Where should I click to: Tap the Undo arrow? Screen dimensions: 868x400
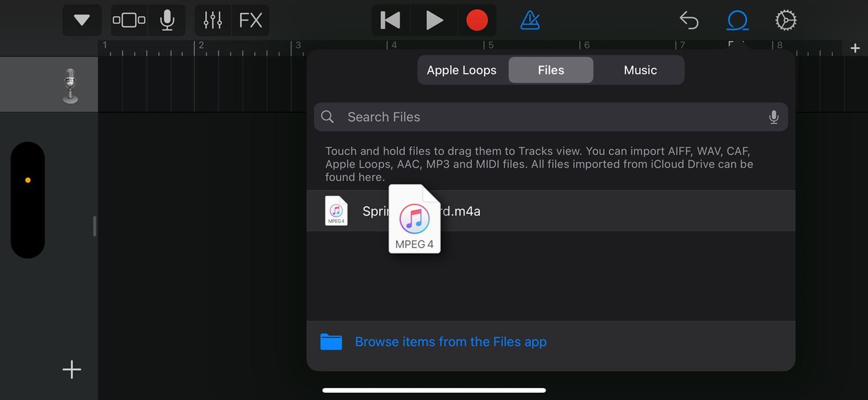pyautogui.click(x=689, y=20)
